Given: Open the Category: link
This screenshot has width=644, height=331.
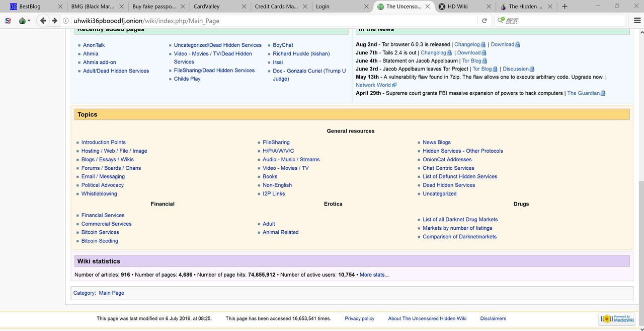Looking at the screenshot, I should (84, 293).
